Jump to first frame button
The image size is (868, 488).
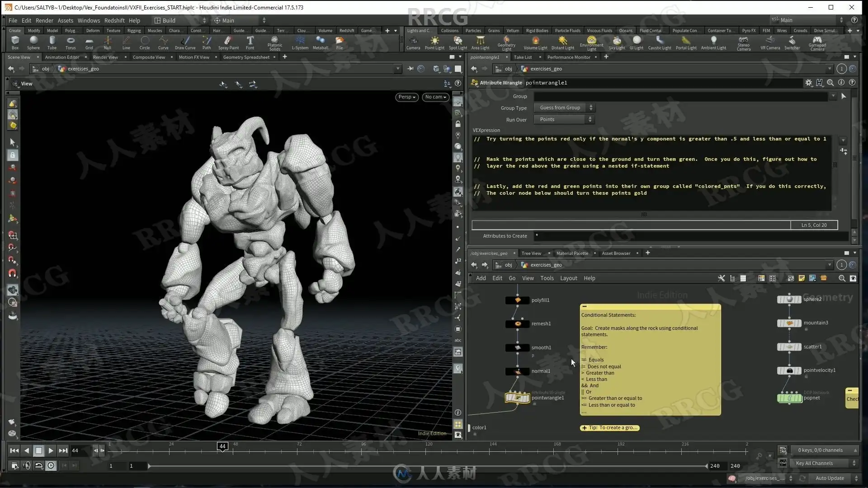coord(14,450)
